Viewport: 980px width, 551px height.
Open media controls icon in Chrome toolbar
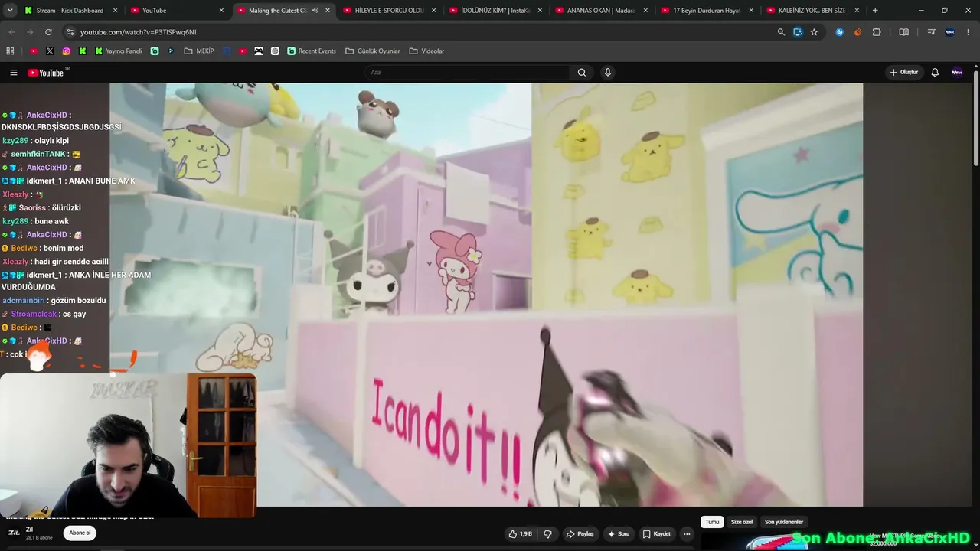[x=931, y=32]
